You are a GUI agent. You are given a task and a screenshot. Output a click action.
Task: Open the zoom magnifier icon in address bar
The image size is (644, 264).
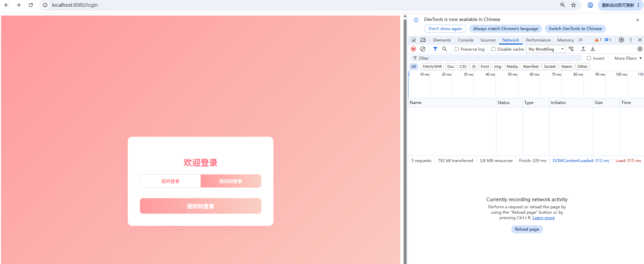(x=563, y=5)
